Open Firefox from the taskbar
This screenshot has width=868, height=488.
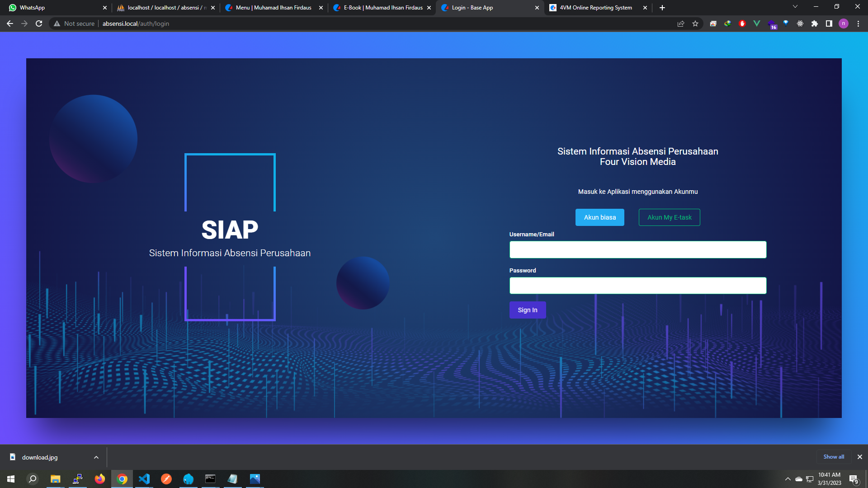point(100,479)
